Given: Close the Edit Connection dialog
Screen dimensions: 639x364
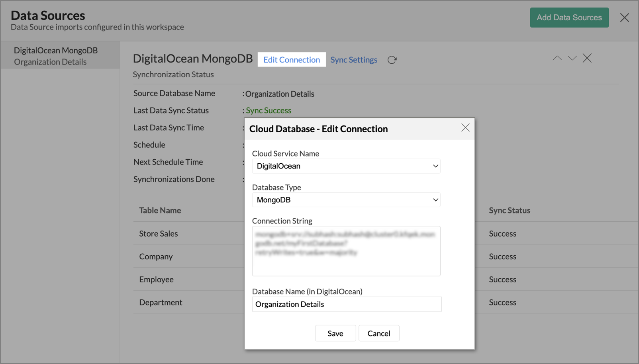Looking at the screenshot, I should pyautogui.click(x=465, y=128).
